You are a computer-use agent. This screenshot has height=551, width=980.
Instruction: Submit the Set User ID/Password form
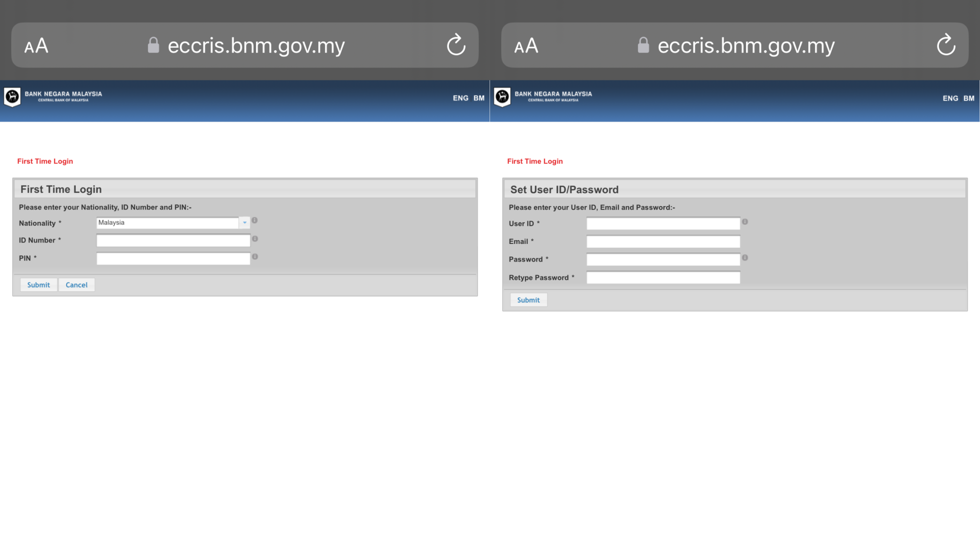(528, 300)
